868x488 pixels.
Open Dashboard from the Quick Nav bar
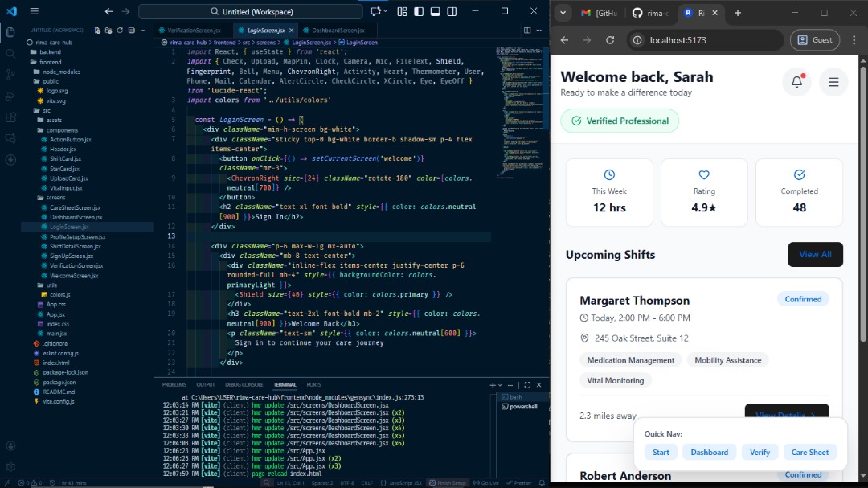click(x=709, y=452)
